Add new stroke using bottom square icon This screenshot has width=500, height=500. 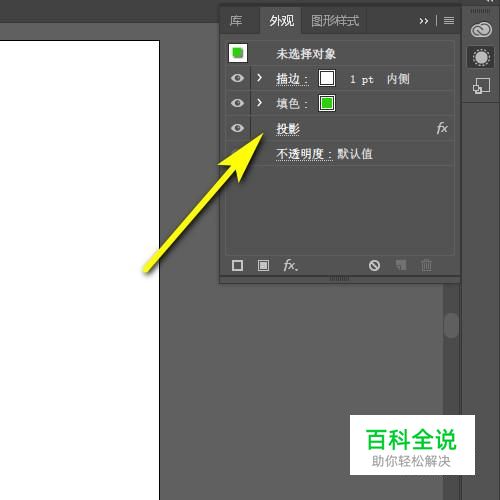point(237,266)
